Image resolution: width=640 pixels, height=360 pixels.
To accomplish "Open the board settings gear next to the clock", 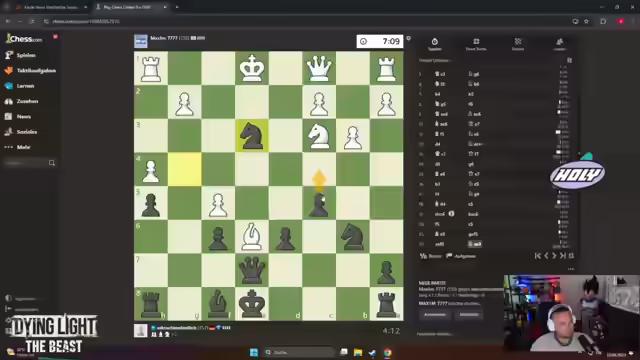I will coord(409,38).
